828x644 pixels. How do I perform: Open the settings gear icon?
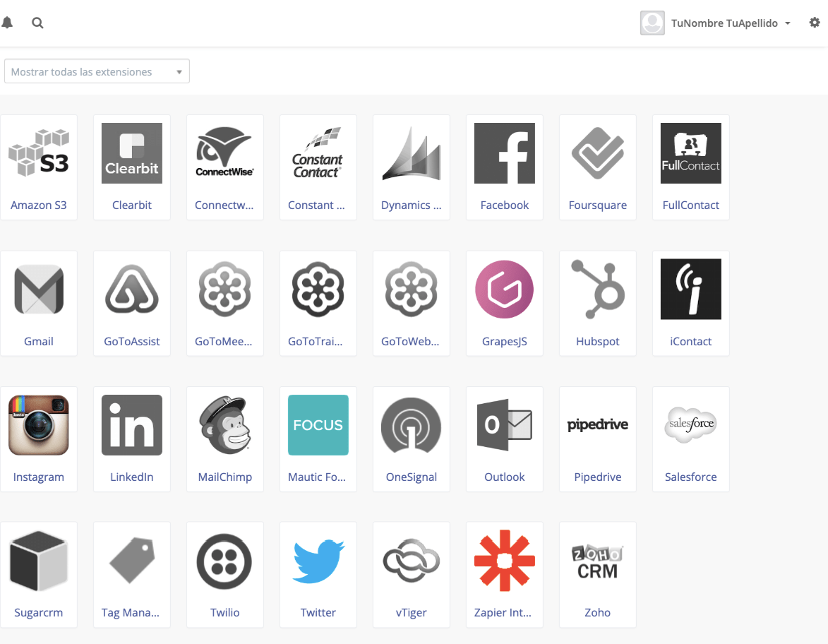tap(815, 23)
